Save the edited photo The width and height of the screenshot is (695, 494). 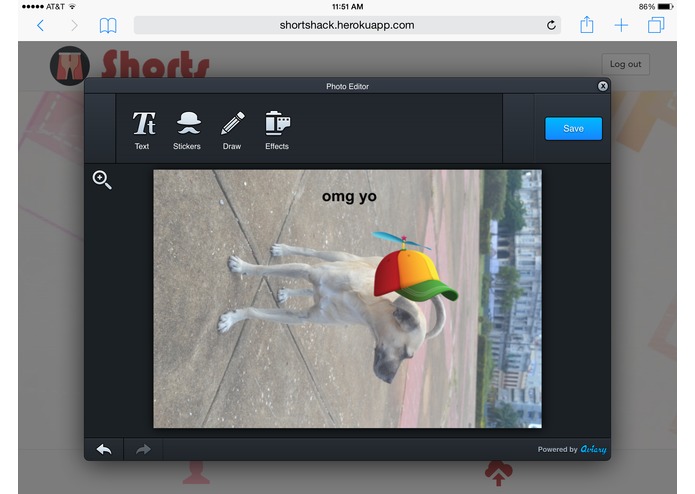tap(573, 128)
